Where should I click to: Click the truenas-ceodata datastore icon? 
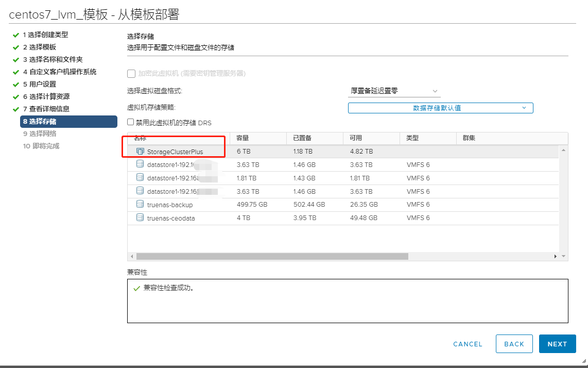[140, 218]
